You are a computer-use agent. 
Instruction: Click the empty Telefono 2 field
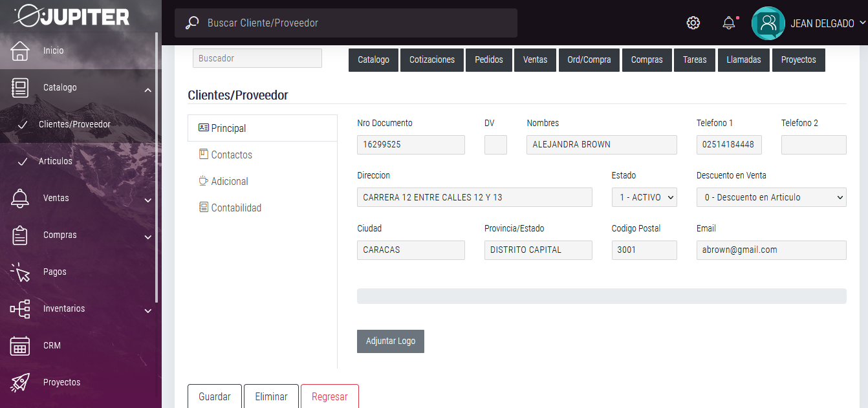(814, 145)
